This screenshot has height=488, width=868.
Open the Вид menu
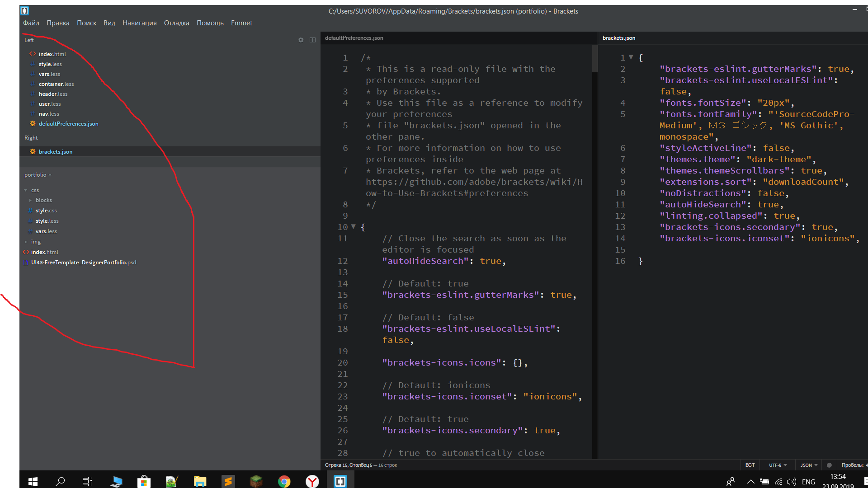click(109, 23)
